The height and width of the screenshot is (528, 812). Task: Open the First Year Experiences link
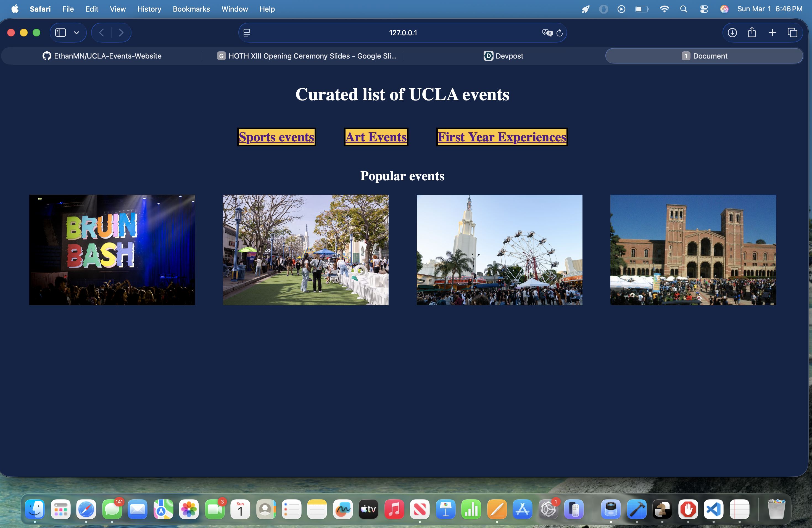coord(502,137)
